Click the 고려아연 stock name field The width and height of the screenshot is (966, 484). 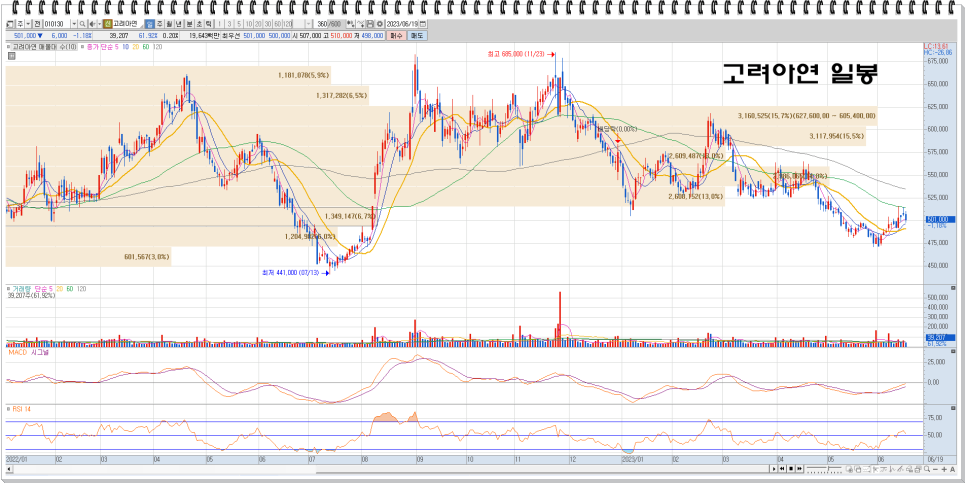tap(128, 24)
